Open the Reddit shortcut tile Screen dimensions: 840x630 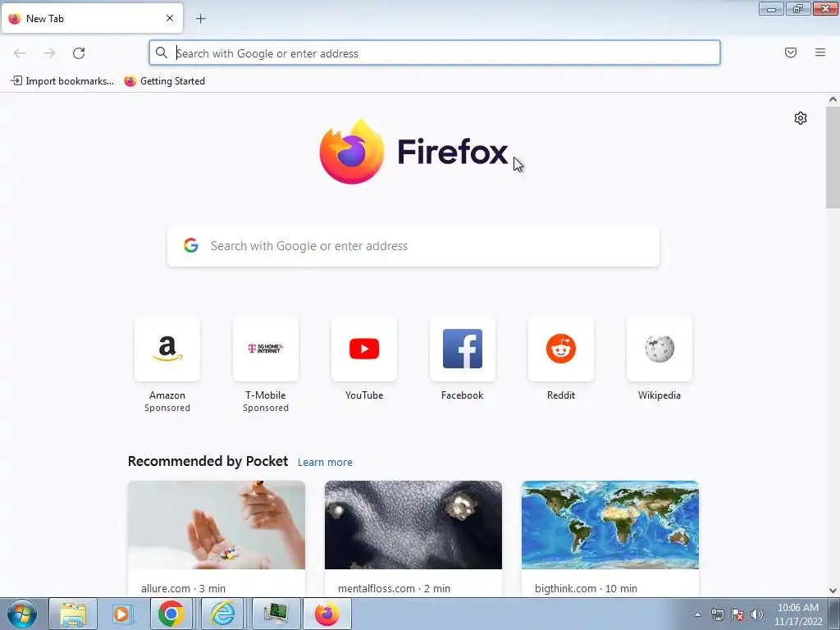(561, 349)
